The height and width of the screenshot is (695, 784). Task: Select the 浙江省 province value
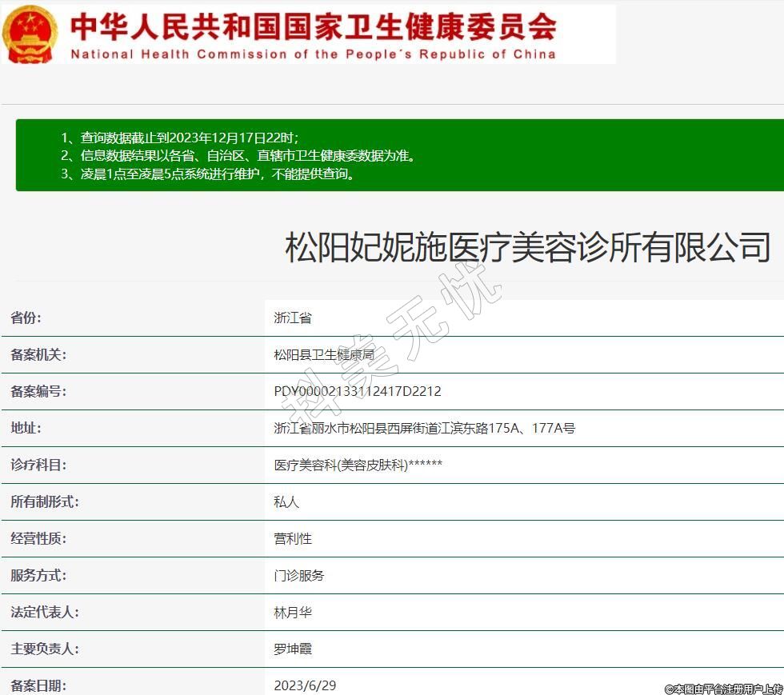tap(293, 318)
